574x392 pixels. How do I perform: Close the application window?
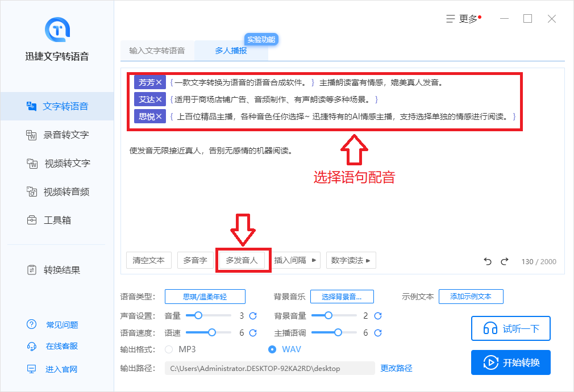click(x=552, y=19)
